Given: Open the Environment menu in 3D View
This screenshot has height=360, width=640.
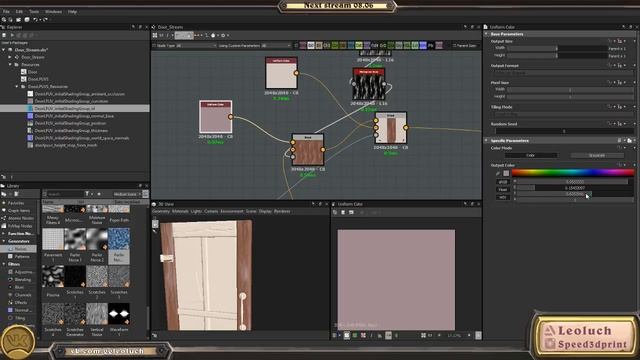Looking at the screenshot, I should (232, 211).
